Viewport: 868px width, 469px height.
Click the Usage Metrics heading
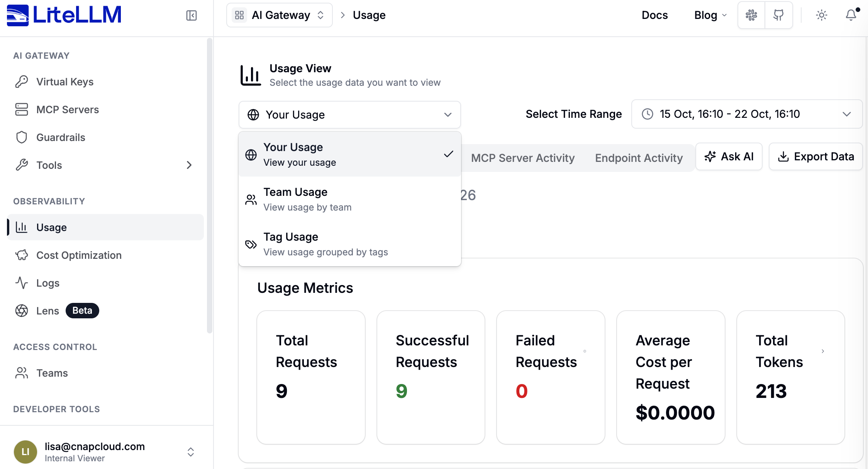pyautogui.click(x=305, y=288)
